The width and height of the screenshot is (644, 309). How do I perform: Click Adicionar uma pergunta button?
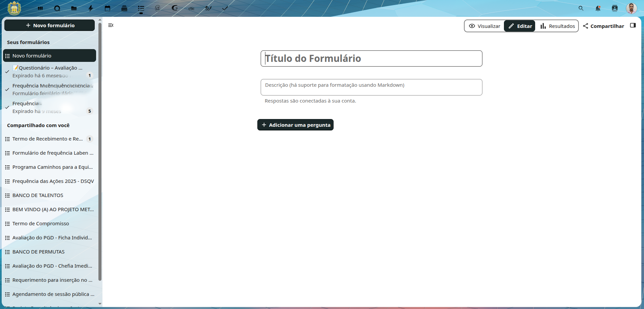[x=295, y=125]
